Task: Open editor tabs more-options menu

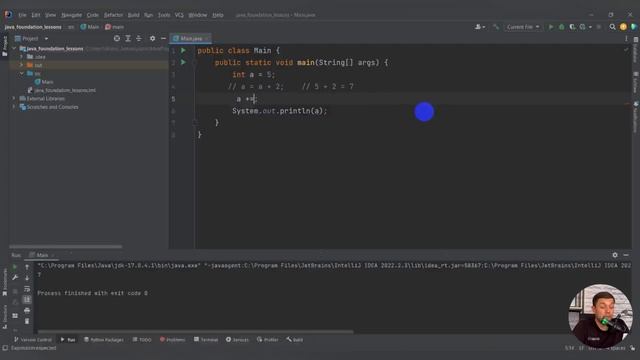Action: click(x=626, y=38)
